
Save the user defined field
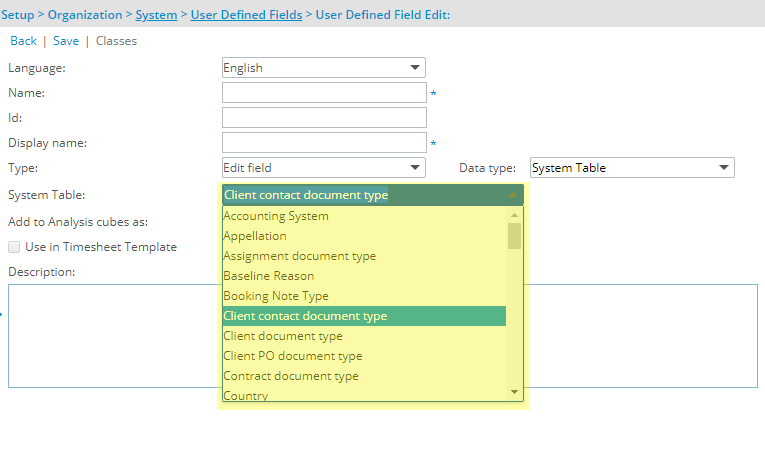point(66,41)
